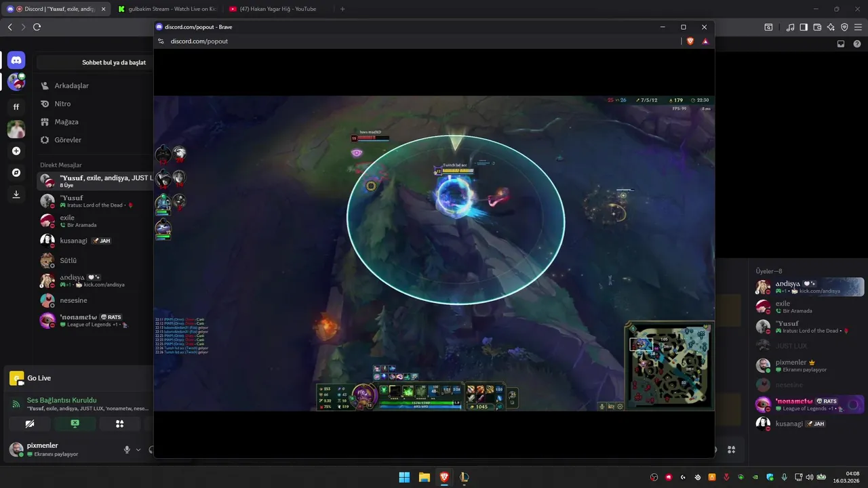Viewport: 868px width, 488px height.
Task: Switch to Hakan Yagar Hiç YouTube tab
Action: pyautogui.click(x=277, y=9)
